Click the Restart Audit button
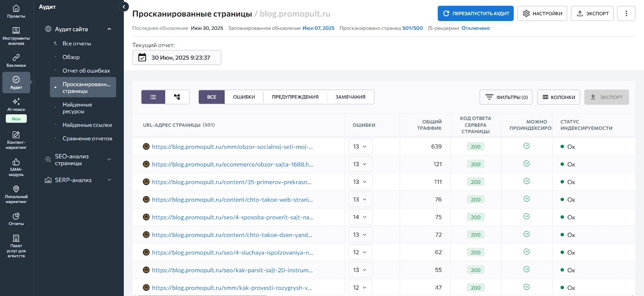The height and width of the screenshot is (296, 644). click(475, 13)
